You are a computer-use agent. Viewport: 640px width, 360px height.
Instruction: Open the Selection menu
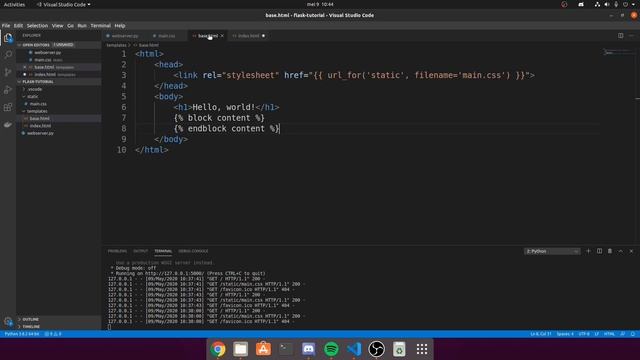[37, 25]
